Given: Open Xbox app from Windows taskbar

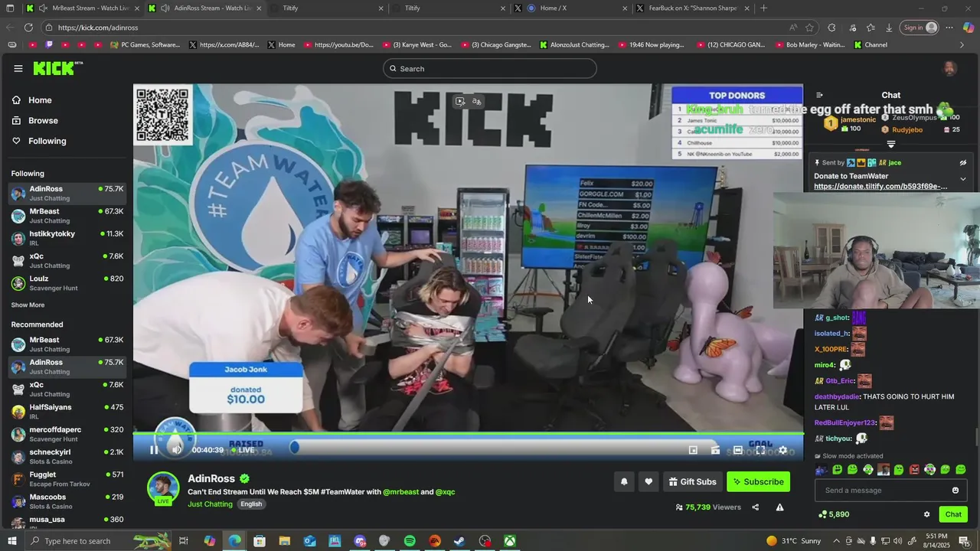Looking at the screenshot, I should pos(509,541).
